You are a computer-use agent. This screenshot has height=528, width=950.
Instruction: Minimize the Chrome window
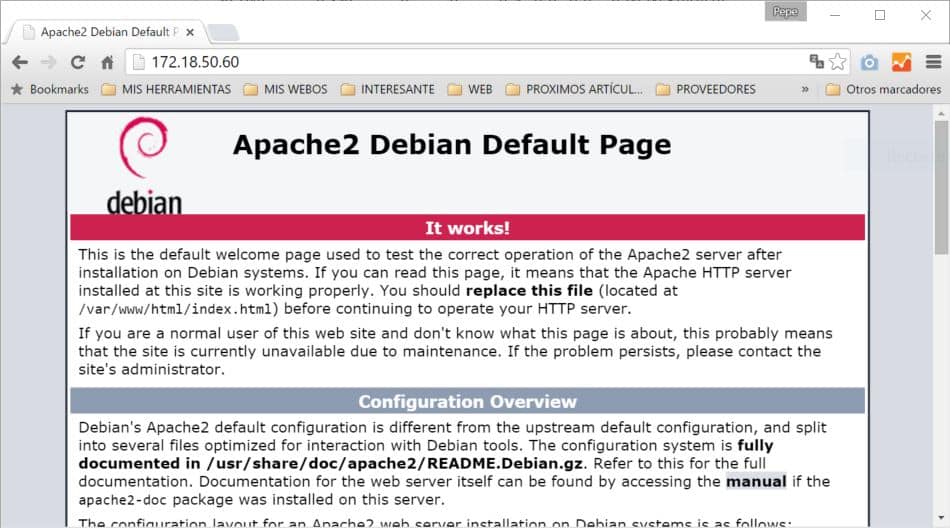(x=835, y=15)
